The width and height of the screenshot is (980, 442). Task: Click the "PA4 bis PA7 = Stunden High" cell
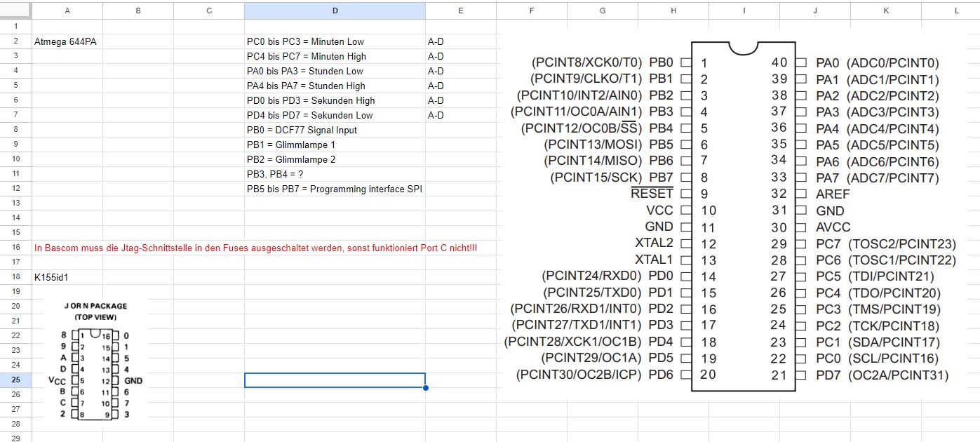(306, 86)
